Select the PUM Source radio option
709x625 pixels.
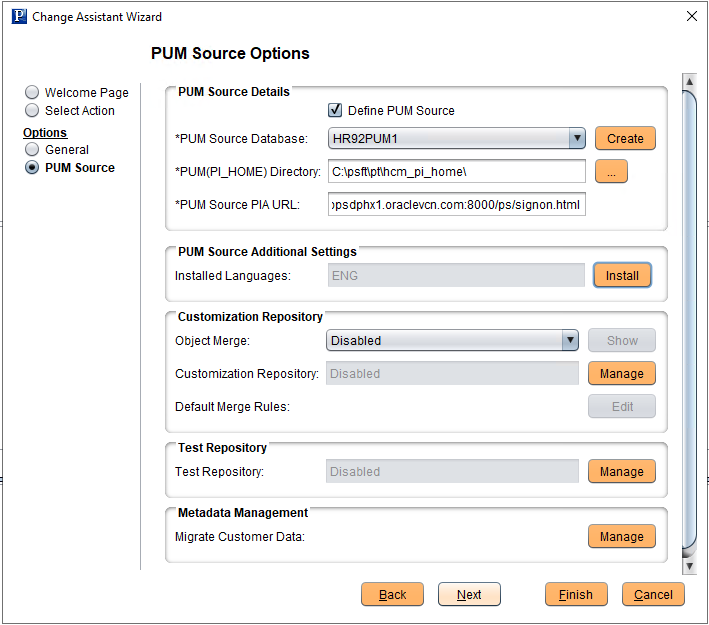click(32, 168)
